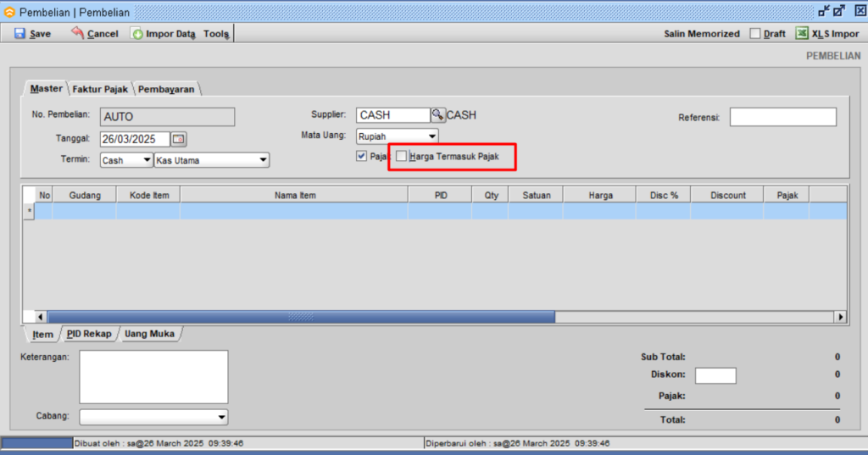Screen dimensions: 868x455
Task: Click the Save floppy disk icon
Action: (x=19, y=34)
